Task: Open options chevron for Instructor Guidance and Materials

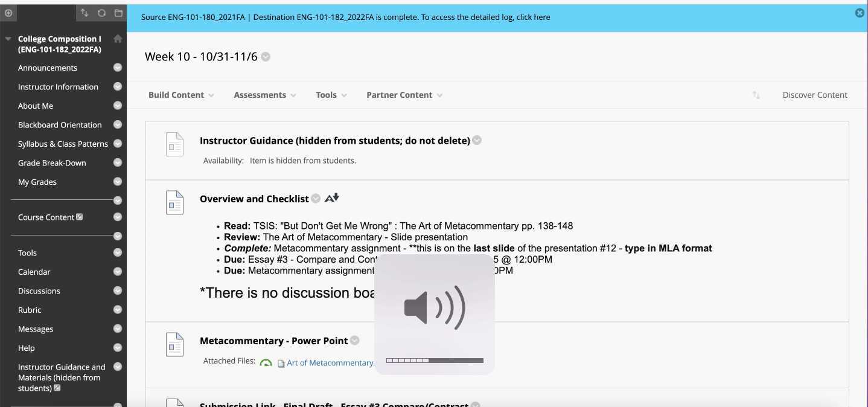Action: coord(118,367)
